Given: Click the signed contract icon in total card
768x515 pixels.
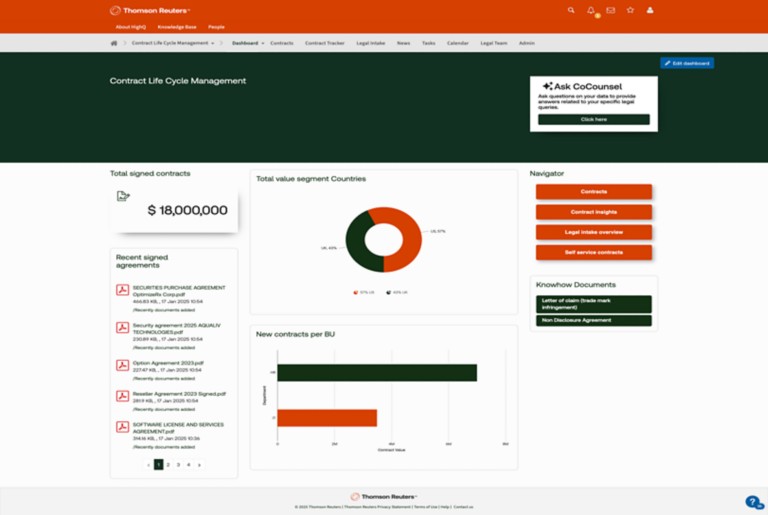Looking at the screenshot, I should point(123,196).
